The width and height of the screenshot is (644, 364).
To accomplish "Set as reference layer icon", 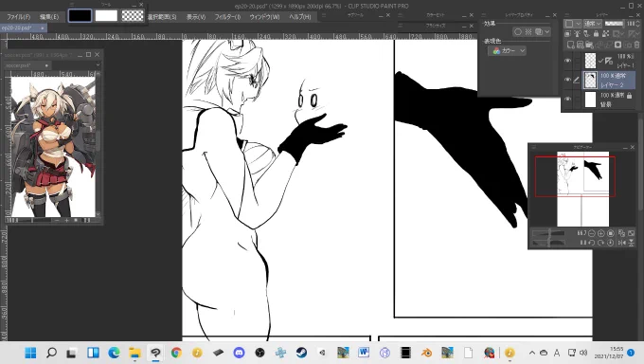I will click(577, 34).
